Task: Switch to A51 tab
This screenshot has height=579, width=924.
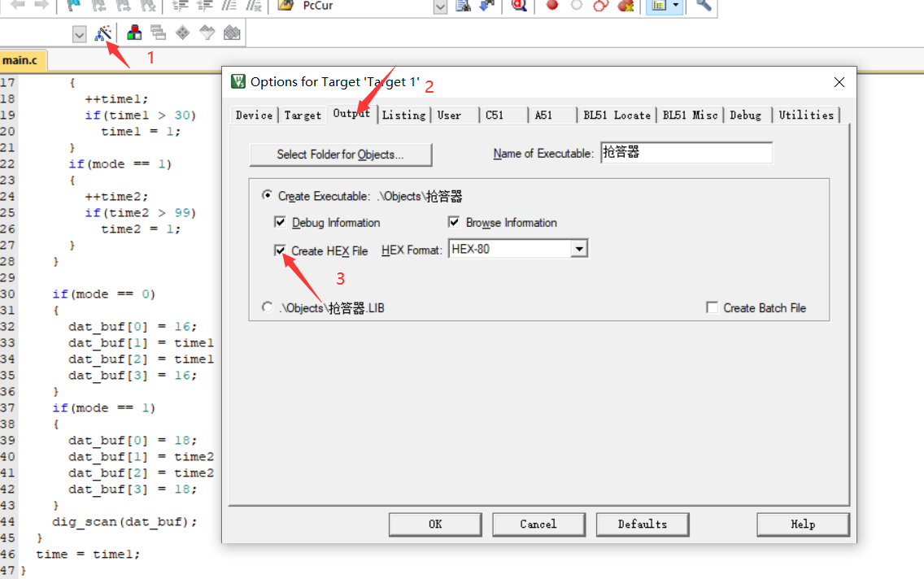Action: [x=543, y=115]
